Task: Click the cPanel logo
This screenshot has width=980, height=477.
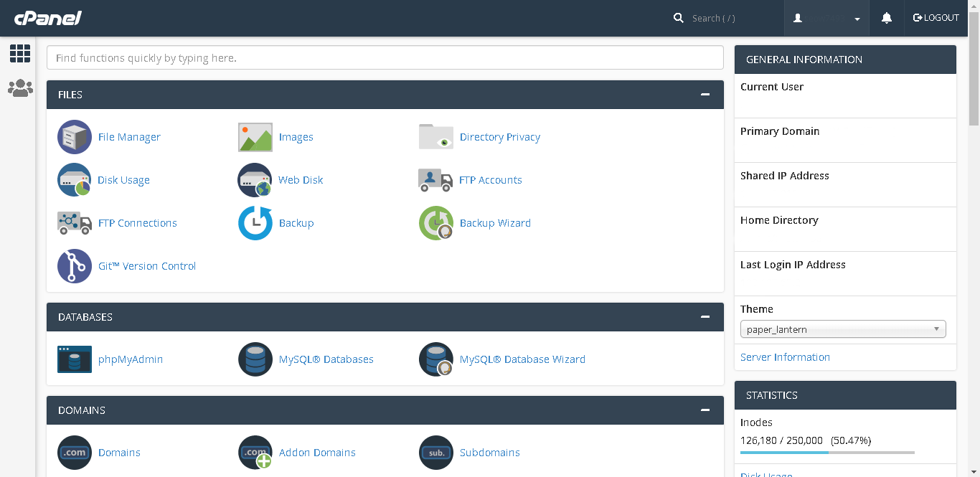Action: [47, 18]
